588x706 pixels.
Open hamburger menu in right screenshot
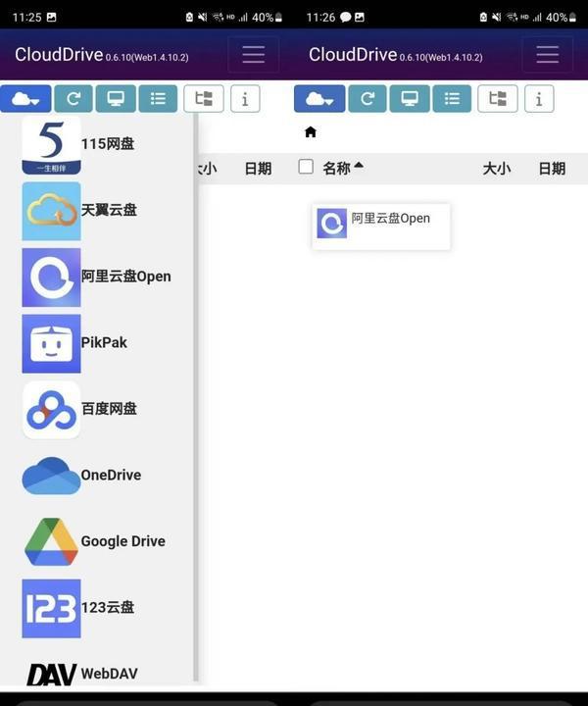(x=548, y=55)
